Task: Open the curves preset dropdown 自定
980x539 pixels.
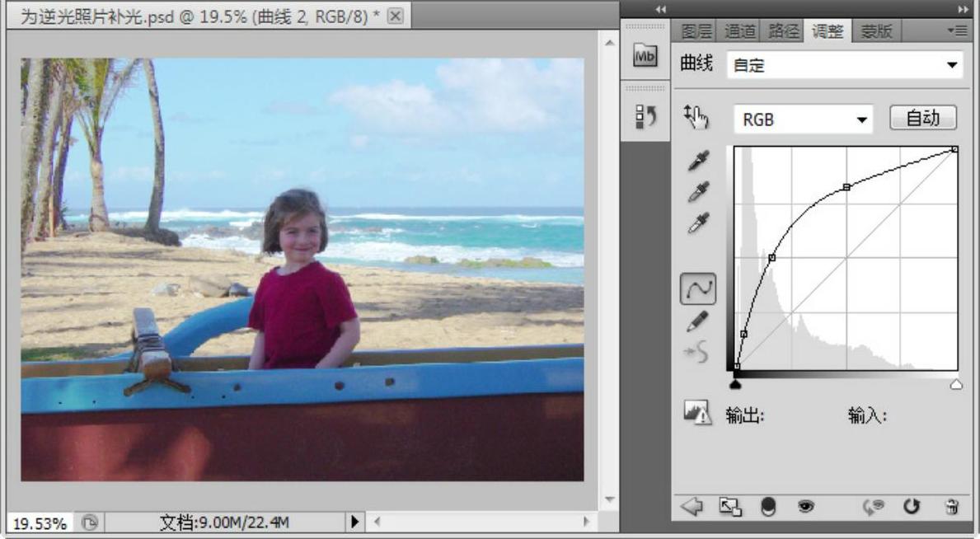Action: pos(845,65)
